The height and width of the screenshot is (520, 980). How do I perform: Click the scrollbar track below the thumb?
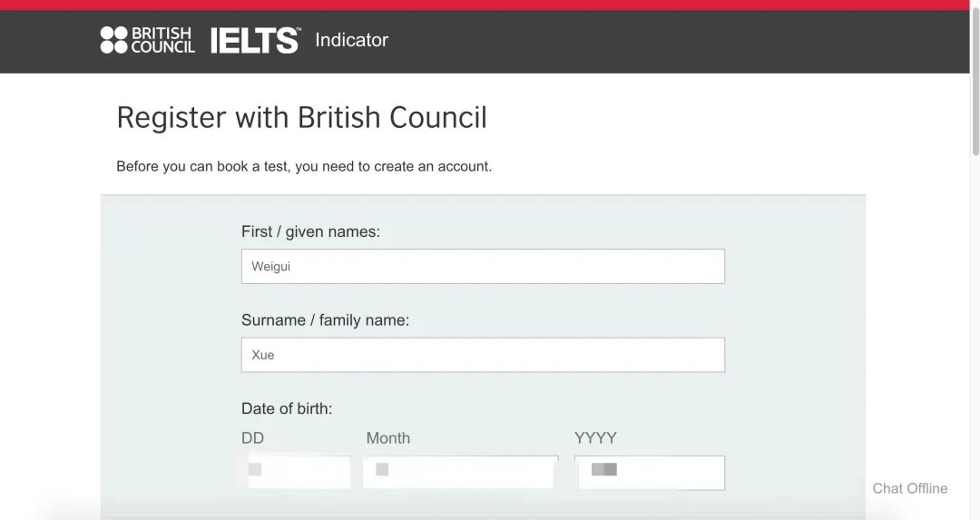pyautogui.click(x=975, y=338)
